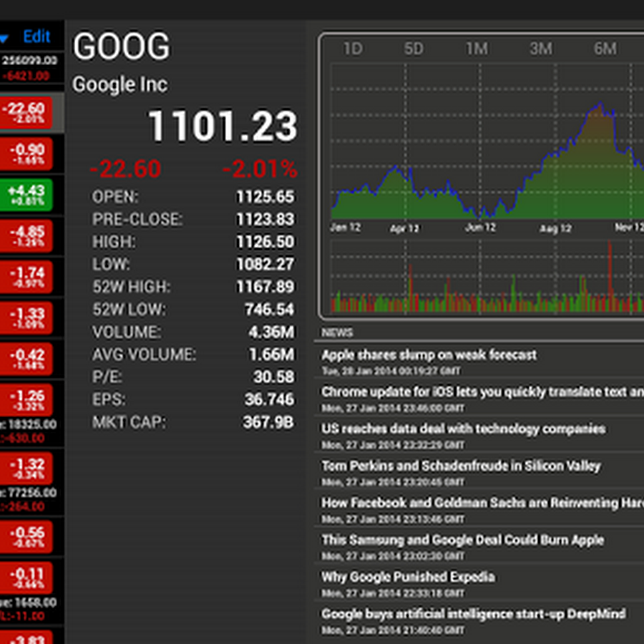Tap the portfolio value 77256.00 in sidebar
The width and height of the screenshot is (644, 644).
(x=32, y=493)
